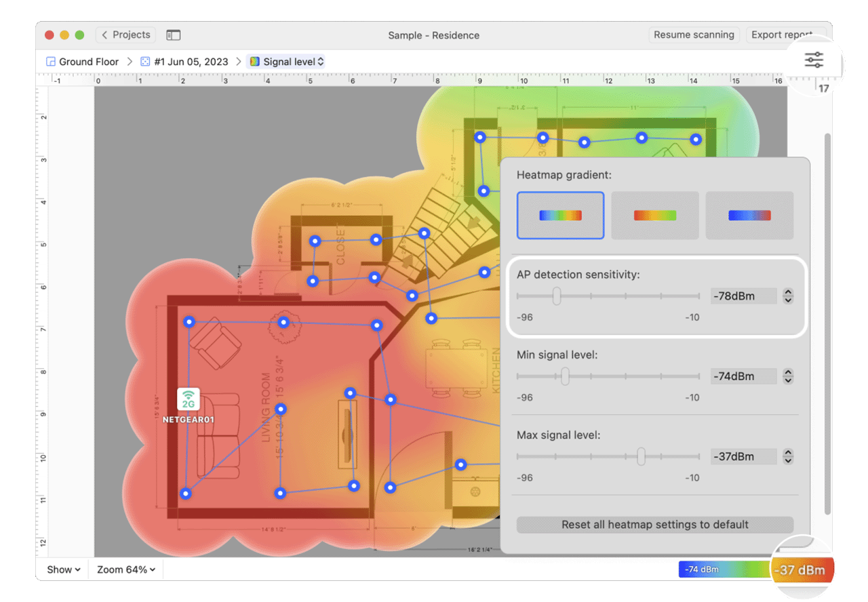The image size is (868, 602).
Task: Click the LIVING ROOM label on floorplan
Action: pyautogui.click(x=267, y=407)
